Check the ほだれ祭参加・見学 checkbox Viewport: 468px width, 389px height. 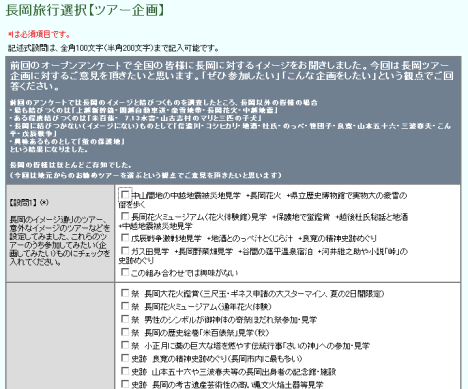click(x=125, y=319)
